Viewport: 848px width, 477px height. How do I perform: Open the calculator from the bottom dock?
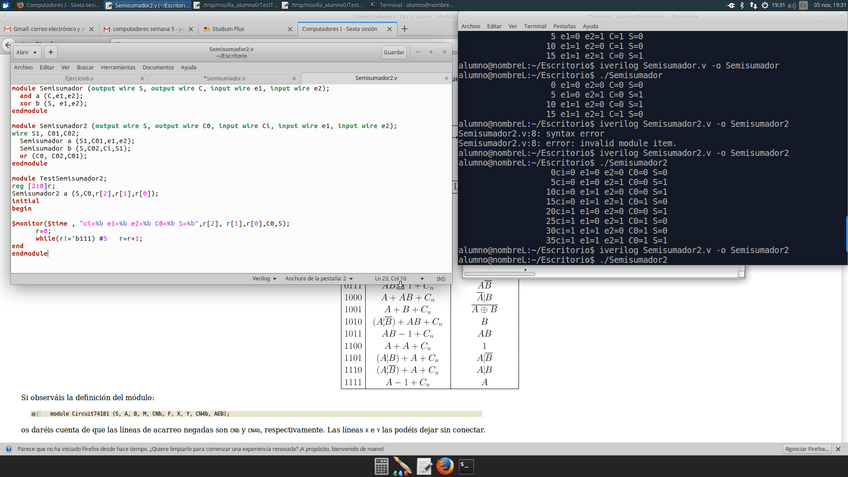[382, 466]
